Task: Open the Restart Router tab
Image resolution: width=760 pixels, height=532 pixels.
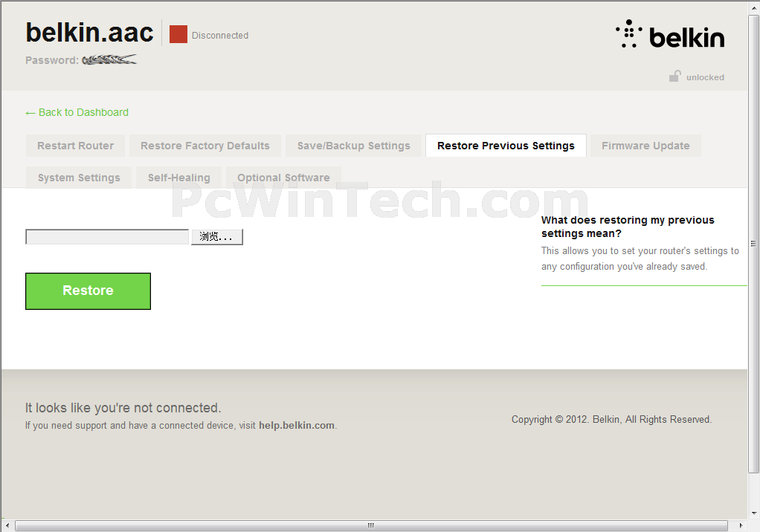Action: [x=75, y=146]
